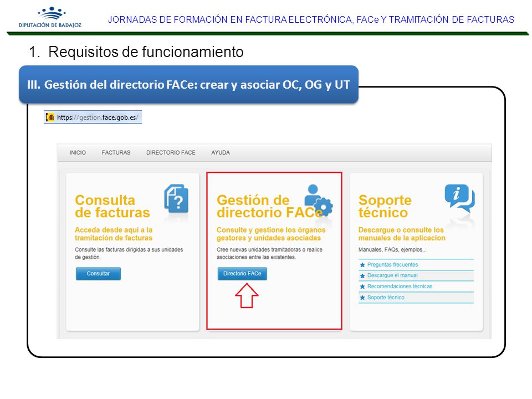Open the Descargue el manual link

tap(392, 275)
